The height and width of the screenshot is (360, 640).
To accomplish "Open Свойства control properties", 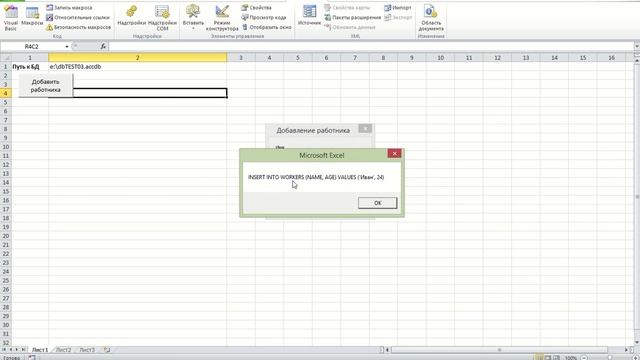I will (x=256, y=8).
